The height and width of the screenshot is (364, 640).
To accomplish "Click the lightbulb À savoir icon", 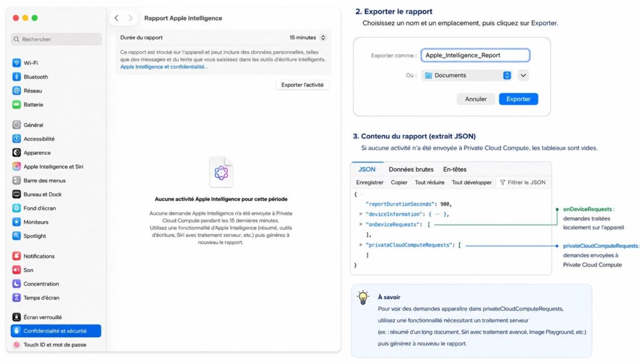I will point(363,298).
